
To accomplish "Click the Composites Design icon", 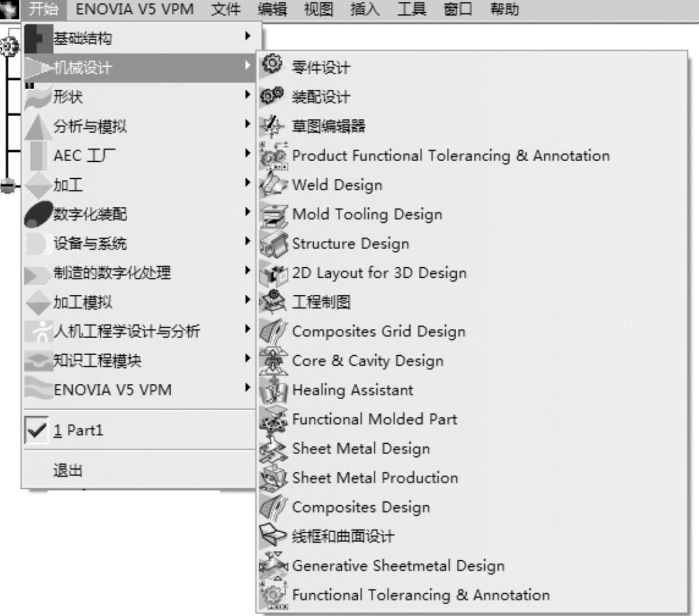I will tap(273, 508).
